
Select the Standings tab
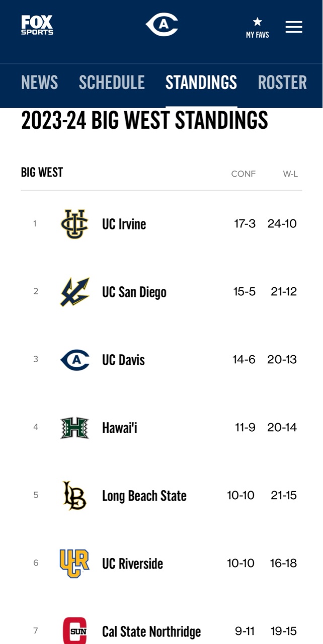(x=201, y=83)
